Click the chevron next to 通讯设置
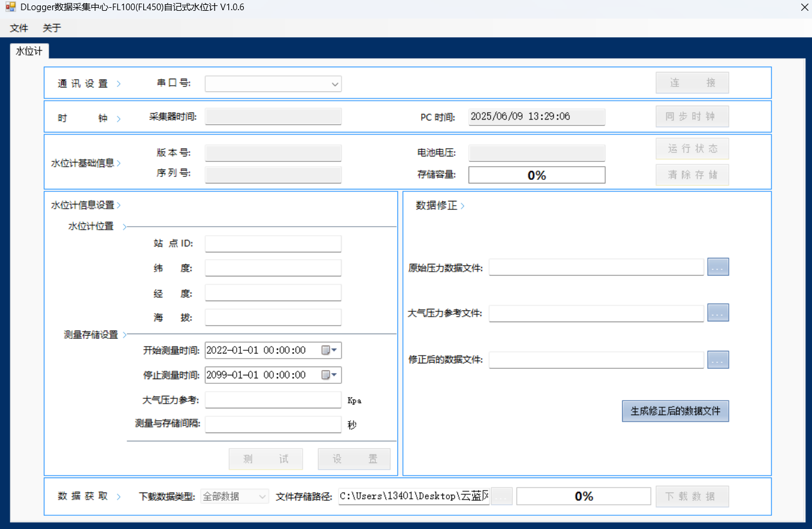This screenshot has height=529, width=812. (x=119, y=84)
